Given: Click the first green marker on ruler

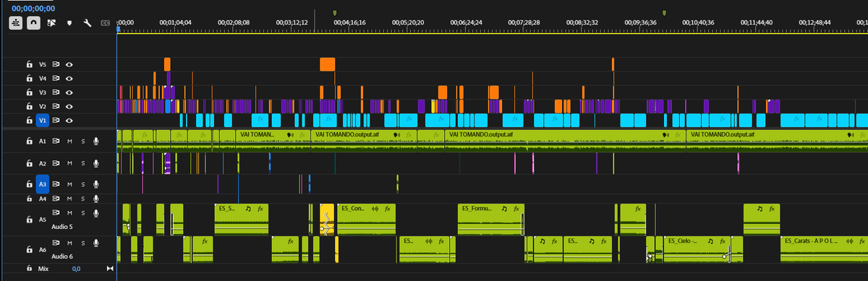Looking at the screenshot, I should (334, 13).
